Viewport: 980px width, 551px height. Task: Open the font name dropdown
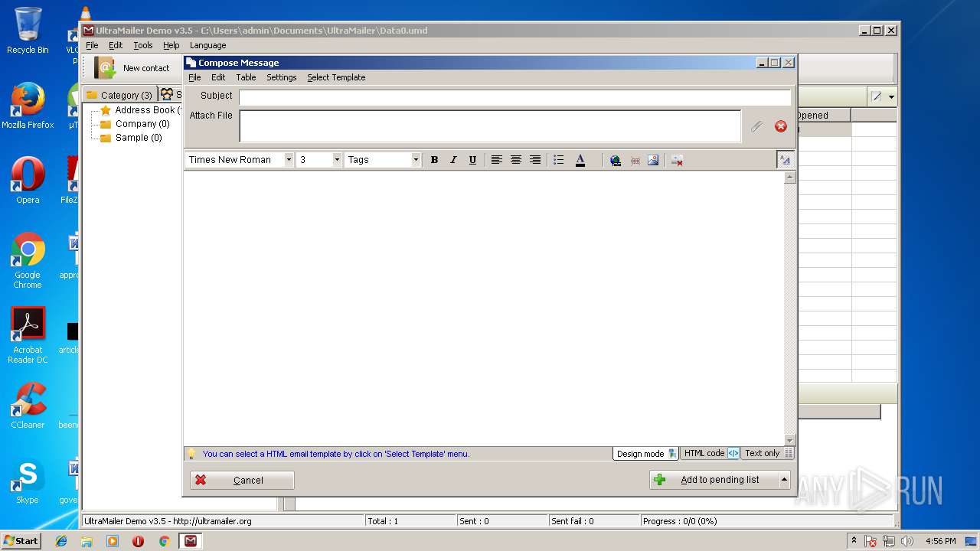pyautogui.click(x=289, y=160)
